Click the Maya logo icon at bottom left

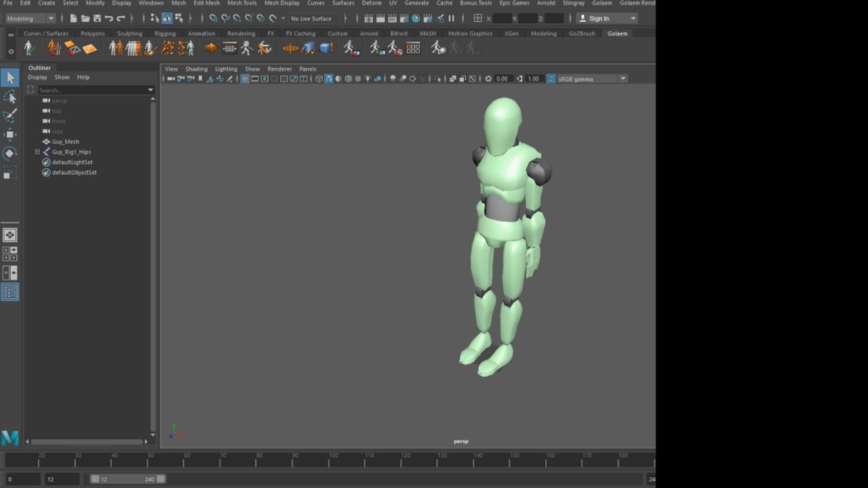[x=10, y=438]
